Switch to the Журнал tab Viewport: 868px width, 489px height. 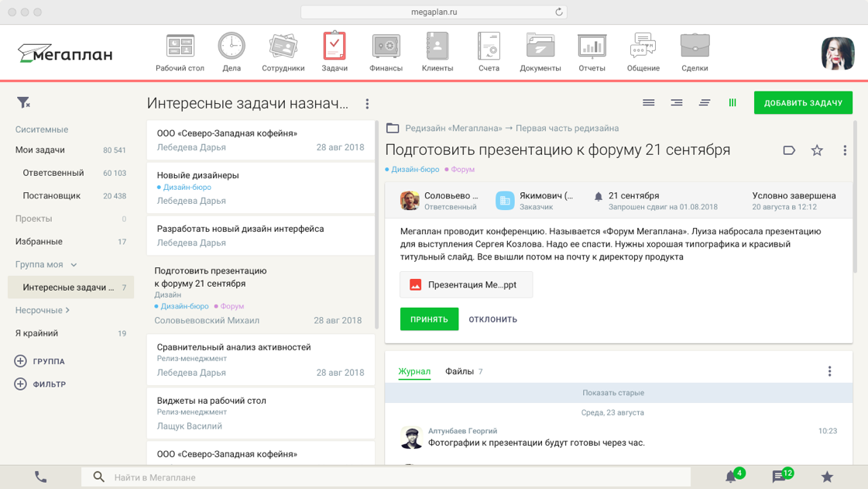tap(414, 372)
